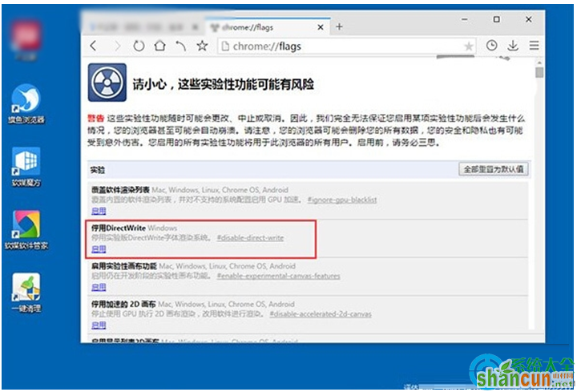Reload the chrome://flags page

(139, 46)
